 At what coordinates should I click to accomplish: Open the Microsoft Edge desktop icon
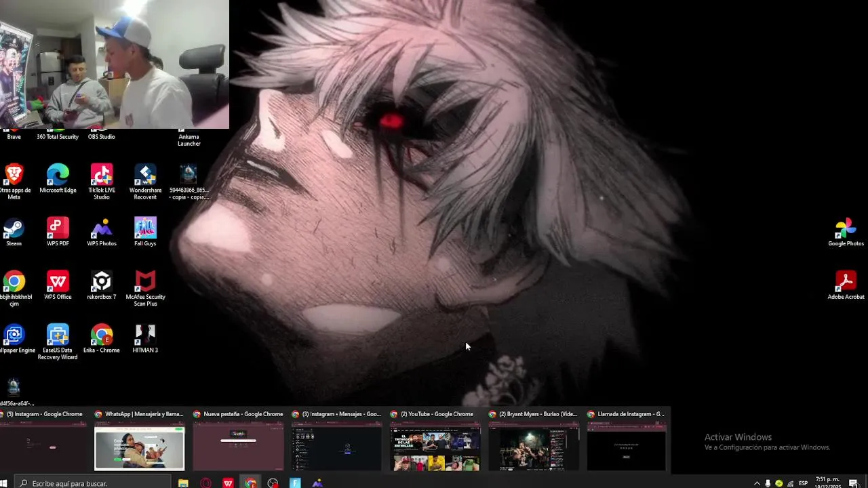(58, 179)
